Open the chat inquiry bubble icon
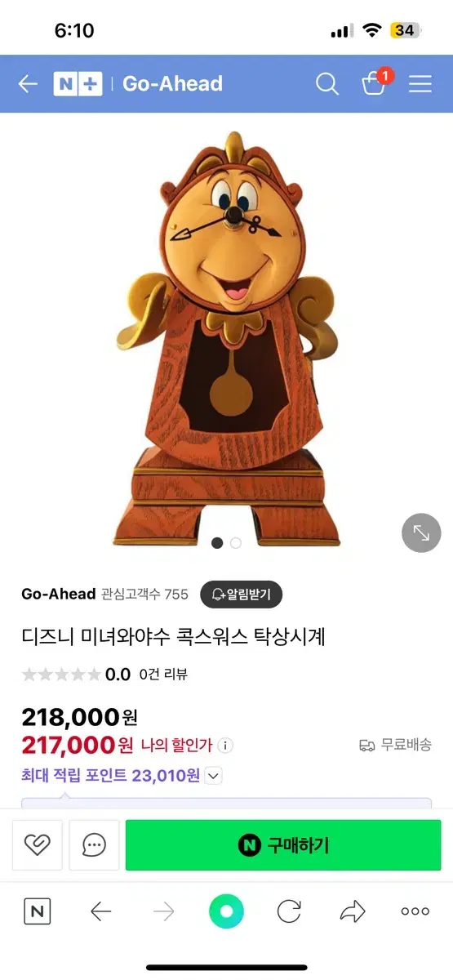The image size is (453, 980). pyautogui.click(x=95, y=845)
